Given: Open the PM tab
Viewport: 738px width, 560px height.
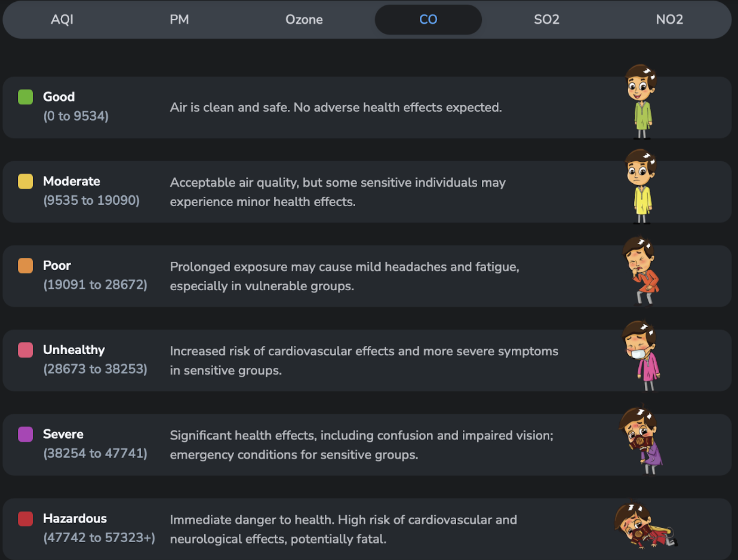Looking at the screenshot, I should pyautogui.click(x=179, y=20).
